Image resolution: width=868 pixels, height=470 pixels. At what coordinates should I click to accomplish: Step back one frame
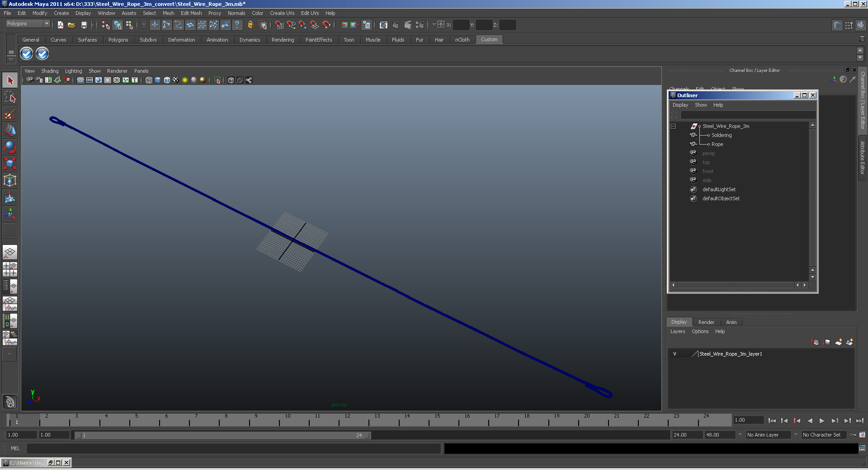[x=784, y=421]
